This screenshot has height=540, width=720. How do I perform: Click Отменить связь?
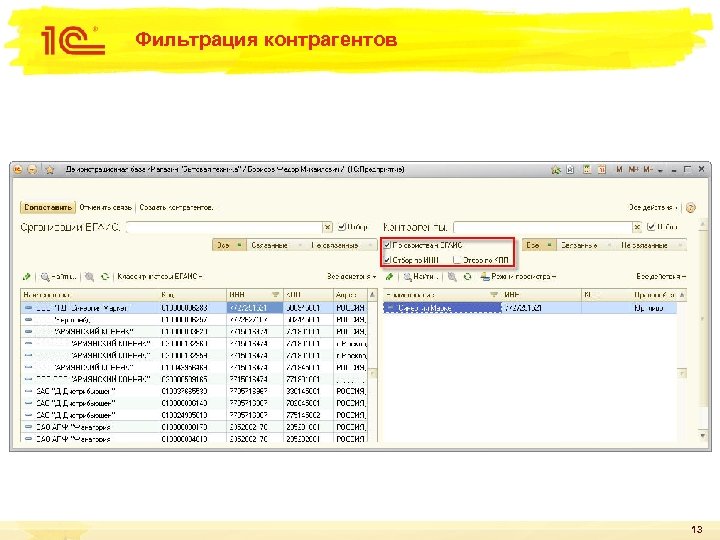(105, 208)
